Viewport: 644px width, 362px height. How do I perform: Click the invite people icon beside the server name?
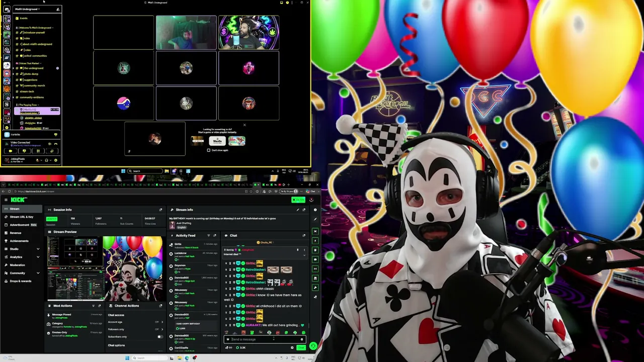(57, 9)
